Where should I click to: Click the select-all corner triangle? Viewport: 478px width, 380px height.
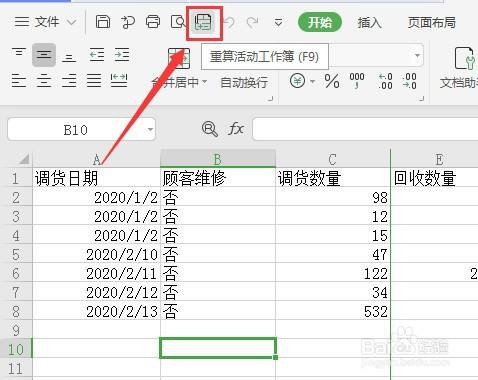coord(24,159)
